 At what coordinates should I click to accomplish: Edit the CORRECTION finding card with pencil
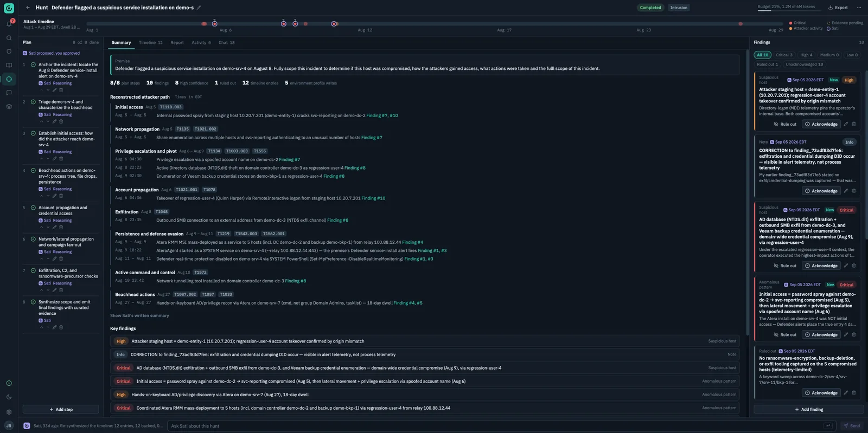(846, 191)
